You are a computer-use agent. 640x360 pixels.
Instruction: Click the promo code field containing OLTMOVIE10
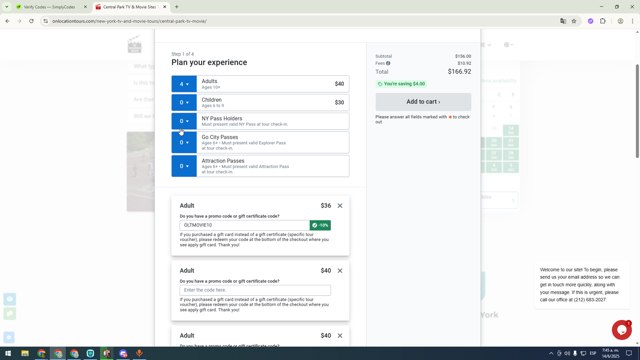click(x=244, y=225)
